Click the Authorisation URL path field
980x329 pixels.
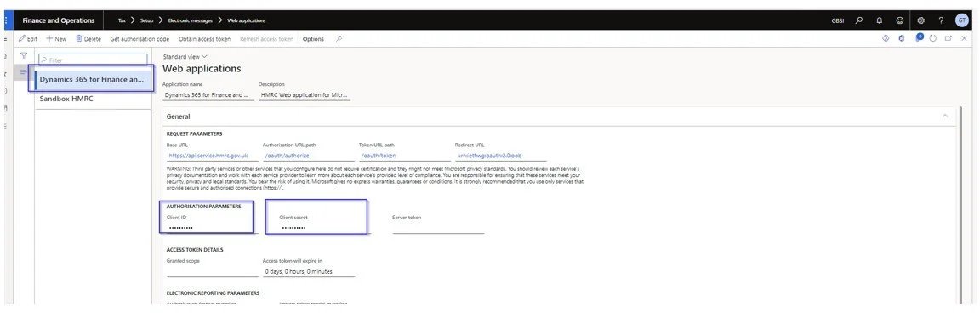[309, 156]
